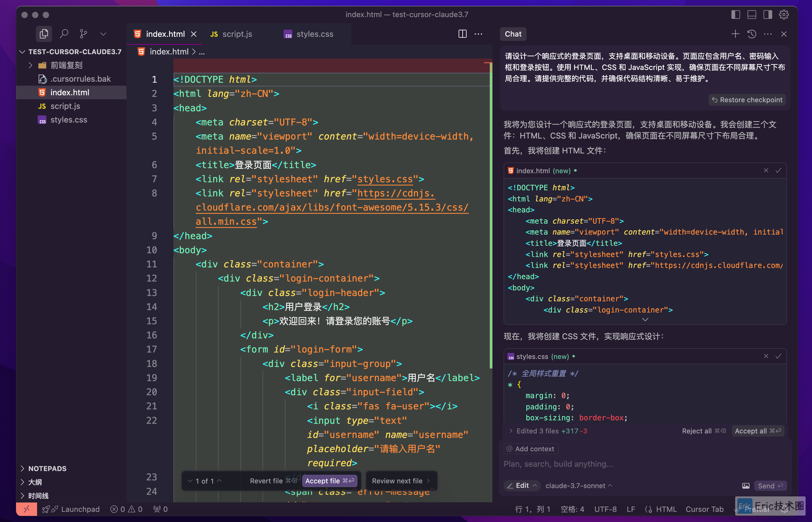Go to previous change up arrow
This screenshot has width=812, height=522.
[219, 481]
